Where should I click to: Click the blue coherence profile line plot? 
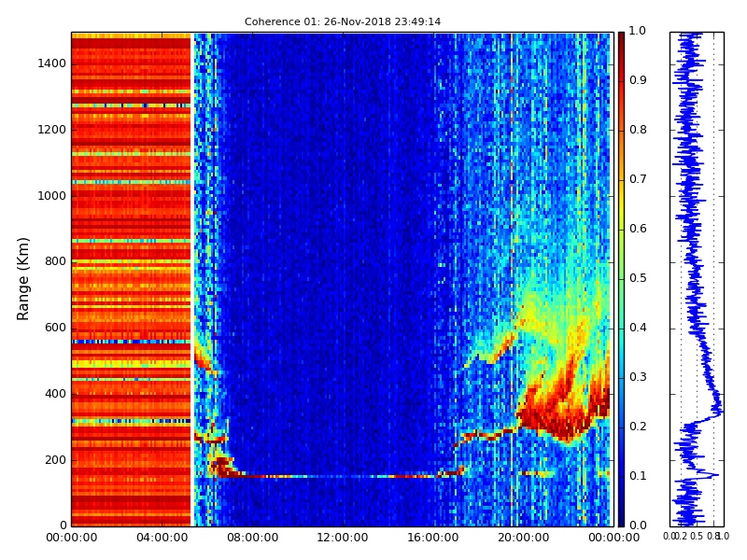[x=697, y=279]
